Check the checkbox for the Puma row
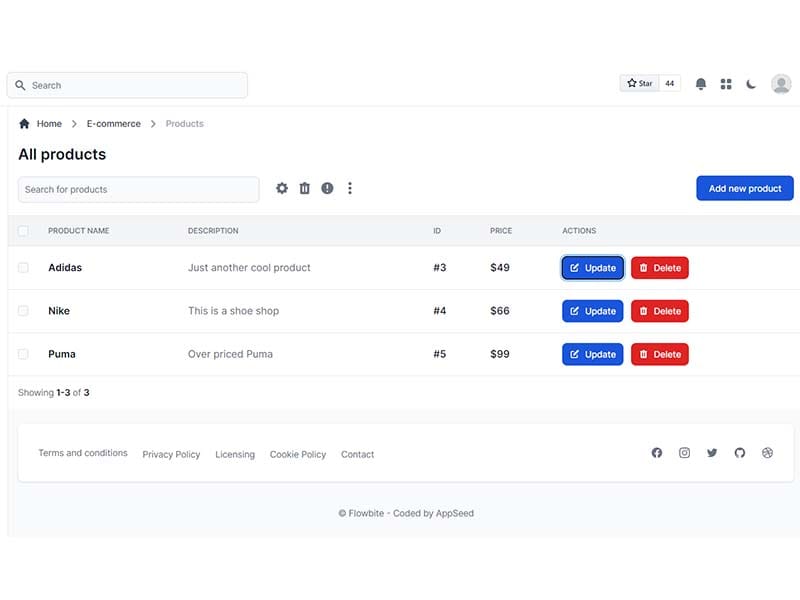The width and height of the screenshot is (800, 600). [x=23, y=354]
